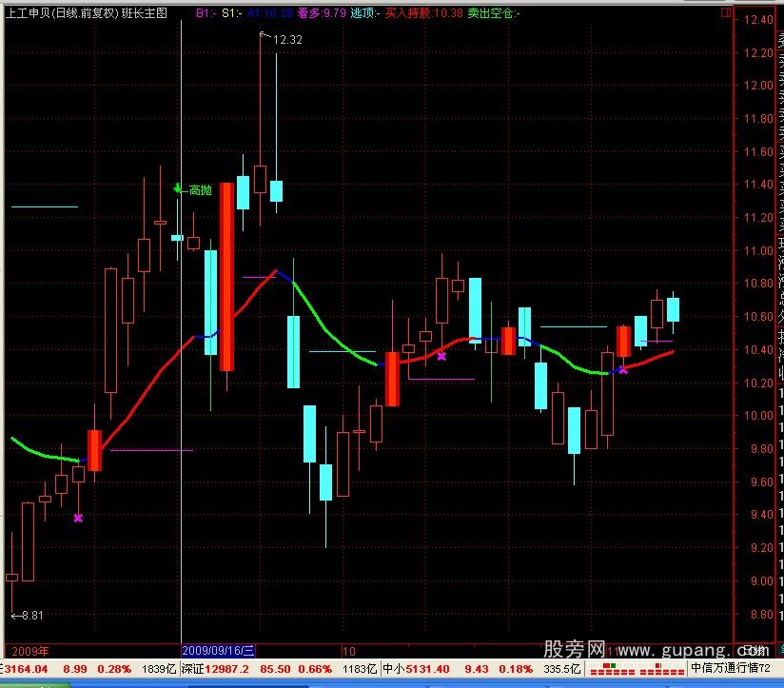Click the 卖出空仓 indicator label
The height and width of the screenshot is (688, 784).
coord(494,13)
